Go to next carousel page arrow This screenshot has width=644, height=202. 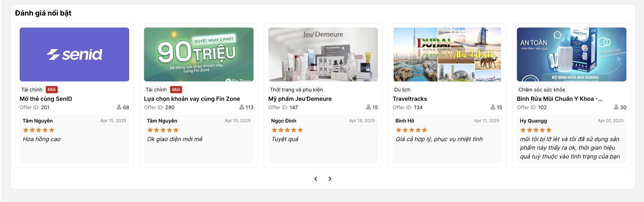pyautogui.click(x=330, y=179)
